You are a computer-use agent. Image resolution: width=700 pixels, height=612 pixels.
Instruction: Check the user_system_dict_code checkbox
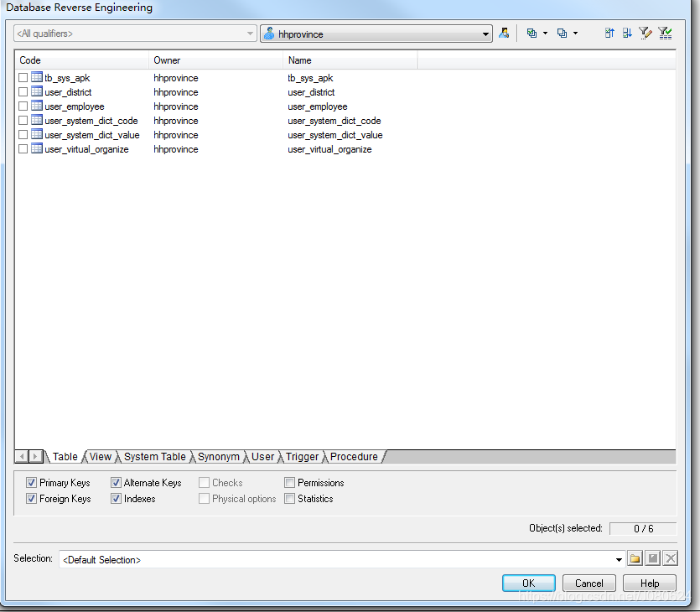(x=23, y=121)
